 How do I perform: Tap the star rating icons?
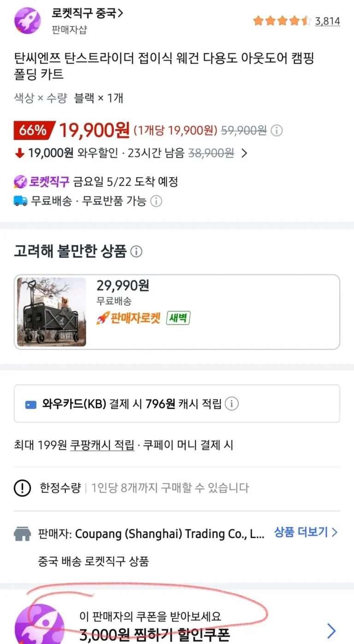tap(282, 21)
